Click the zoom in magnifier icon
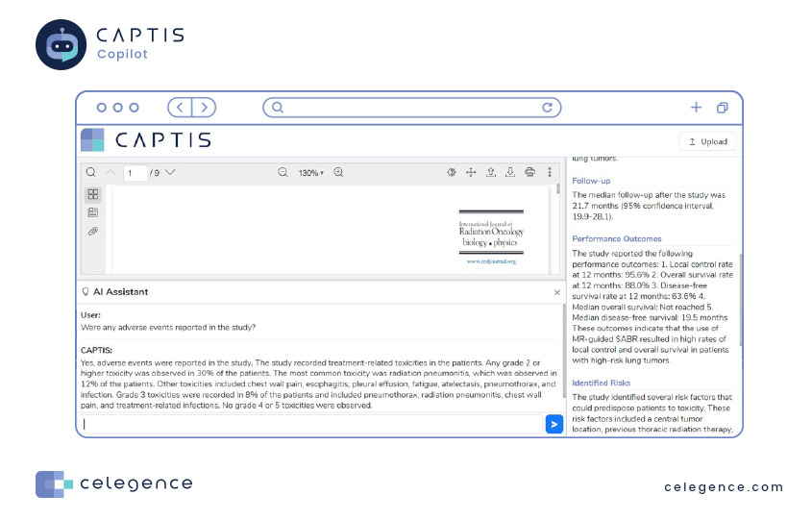 tap(338, 172)
